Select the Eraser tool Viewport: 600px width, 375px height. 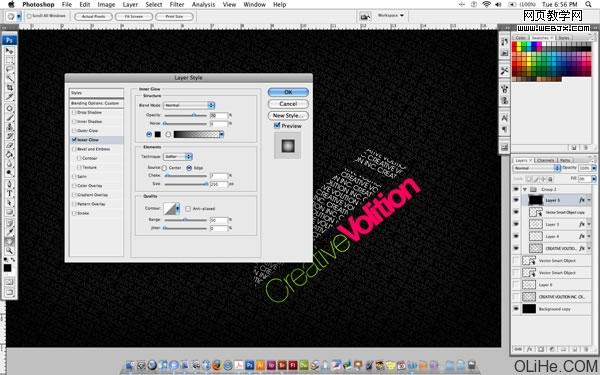click(10, 145)
